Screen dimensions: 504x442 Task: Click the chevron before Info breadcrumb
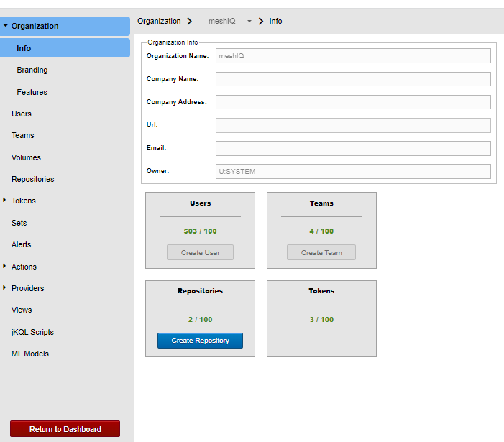(x=261, y=21)
